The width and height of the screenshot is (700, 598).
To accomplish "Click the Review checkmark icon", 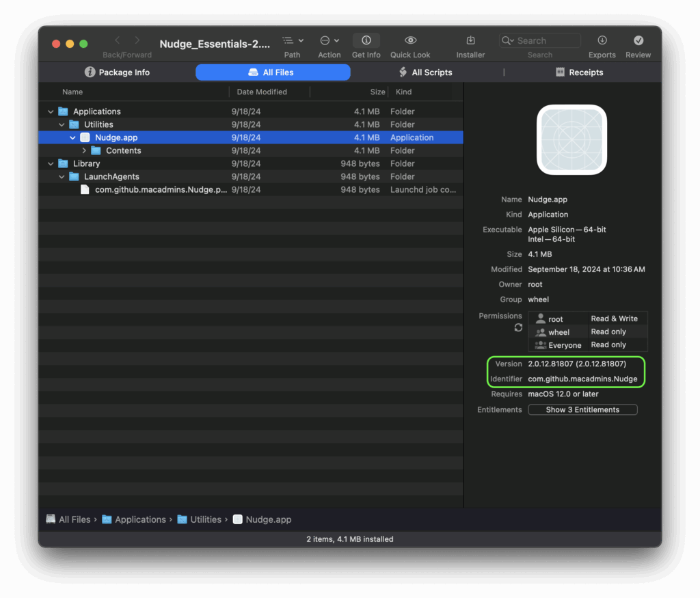I will (x=638, y=41).
